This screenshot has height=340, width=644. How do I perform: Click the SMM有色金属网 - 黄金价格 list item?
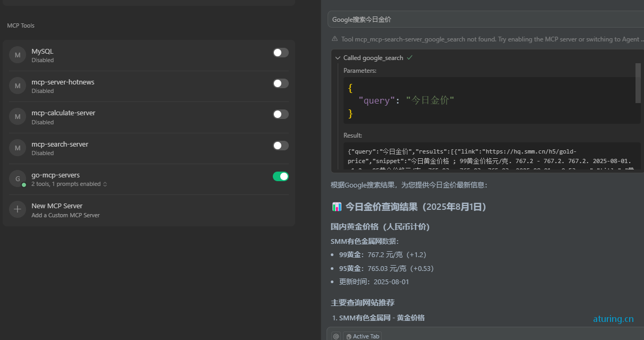tap(382, 318)
